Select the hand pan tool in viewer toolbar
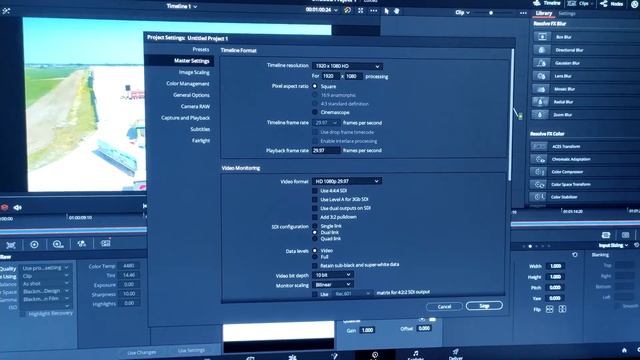The height and width of the screenshot is (360, 640). tap(396, 11)
